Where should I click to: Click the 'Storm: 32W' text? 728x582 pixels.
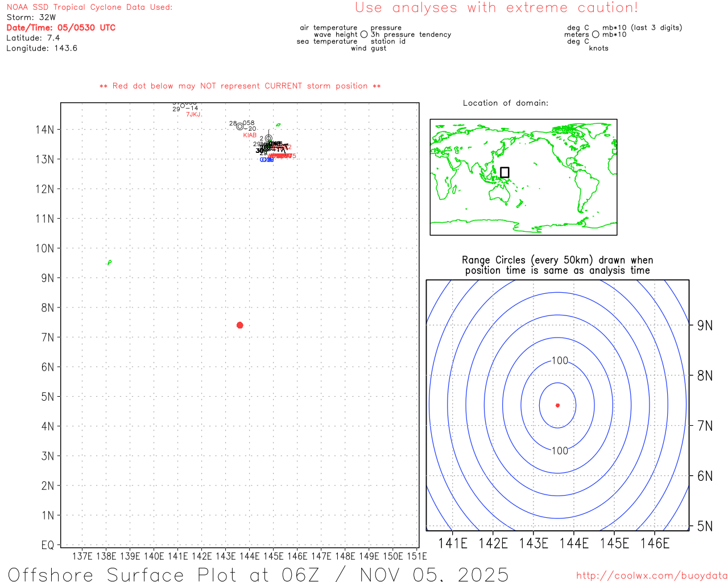(x=31, y=18)
